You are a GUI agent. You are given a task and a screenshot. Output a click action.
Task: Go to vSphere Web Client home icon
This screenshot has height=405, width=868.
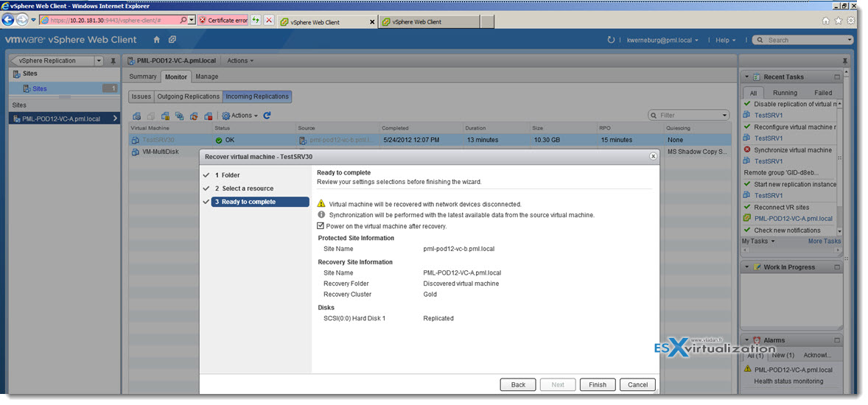coord(157,40)
